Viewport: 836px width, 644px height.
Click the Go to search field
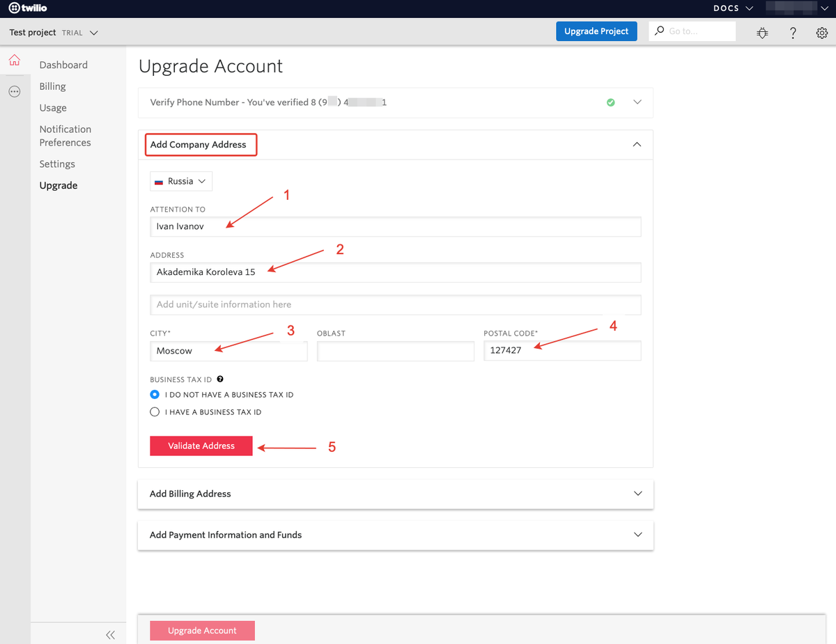point(692,31)
